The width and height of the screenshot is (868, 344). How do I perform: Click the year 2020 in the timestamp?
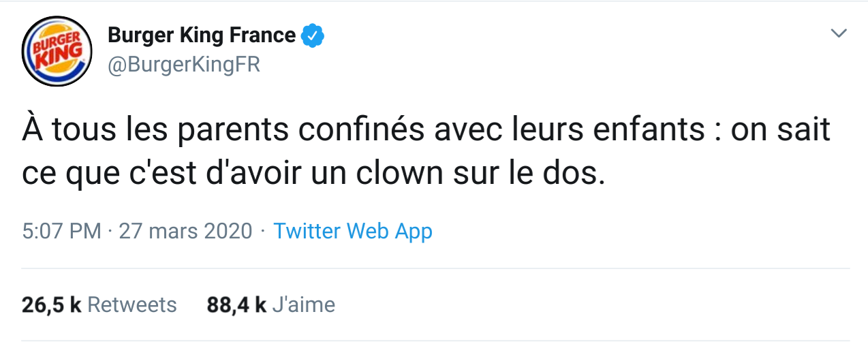pos(227,232)
